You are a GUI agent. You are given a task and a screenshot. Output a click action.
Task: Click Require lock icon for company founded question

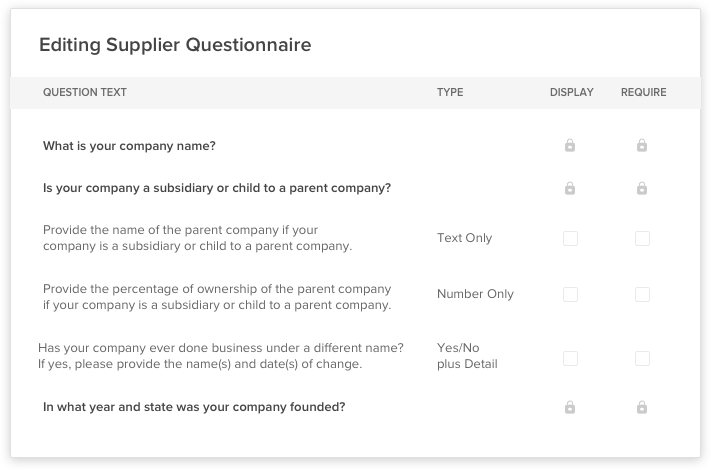click(642, 407)
